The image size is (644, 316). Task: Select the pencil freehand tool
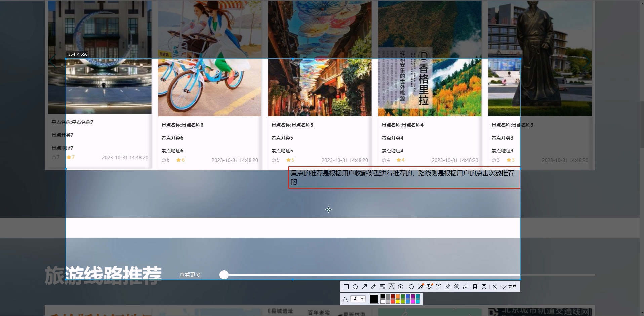373,287
